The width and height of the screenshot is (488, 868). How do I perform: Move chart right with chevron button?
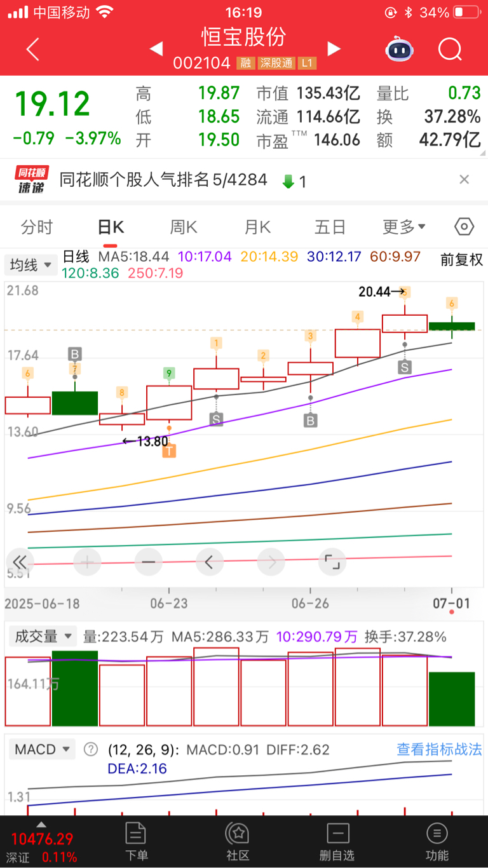click(271, 562)
